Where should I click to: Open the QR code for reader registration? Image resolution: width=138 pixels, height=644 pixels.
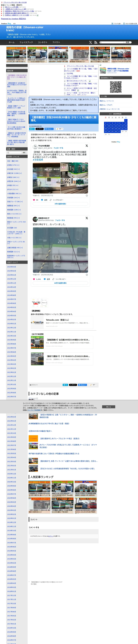116,87
